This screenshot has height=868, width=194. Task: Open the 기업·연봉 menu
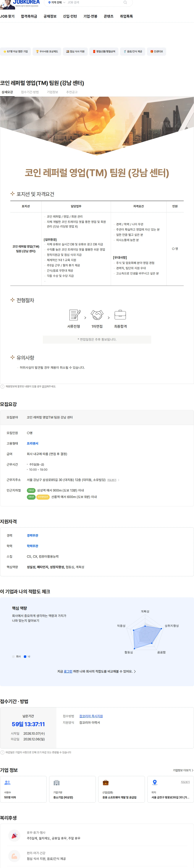[x=90, y=16]
